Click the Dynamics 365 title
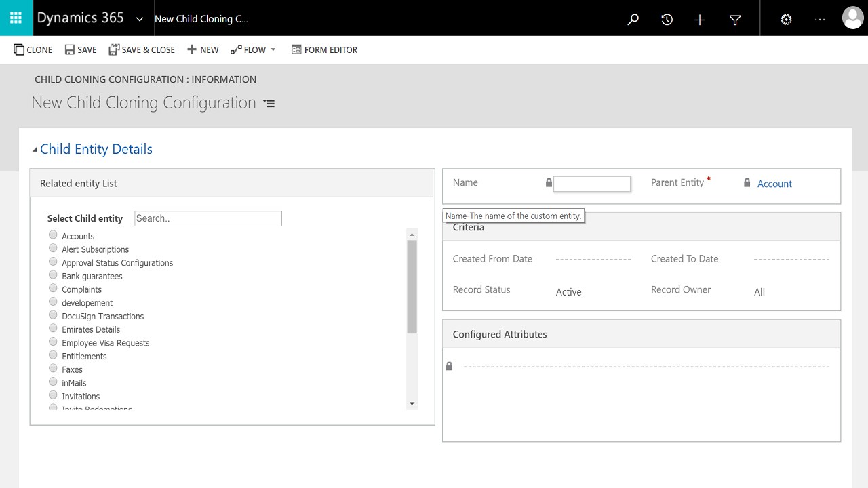The width and height of the screenshot is (868, 488). point(80,18)
